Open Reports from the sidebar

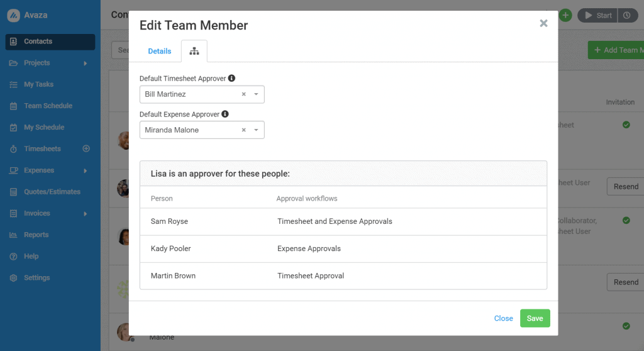tap(36, 235)
